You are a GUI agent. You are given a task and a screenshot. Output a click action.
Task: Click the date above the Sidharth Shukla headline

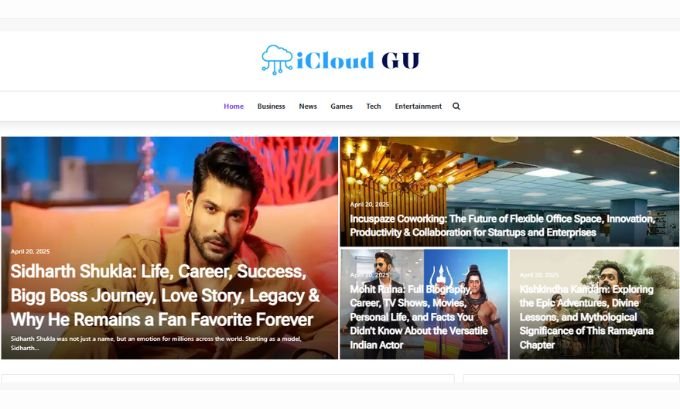pyautogui.click(x=30, y=252)
